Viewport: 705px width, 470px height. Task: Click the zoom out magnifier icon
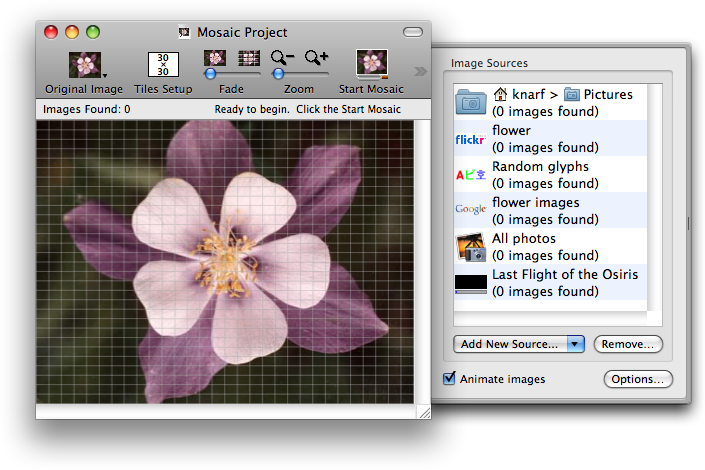(282, 58)
